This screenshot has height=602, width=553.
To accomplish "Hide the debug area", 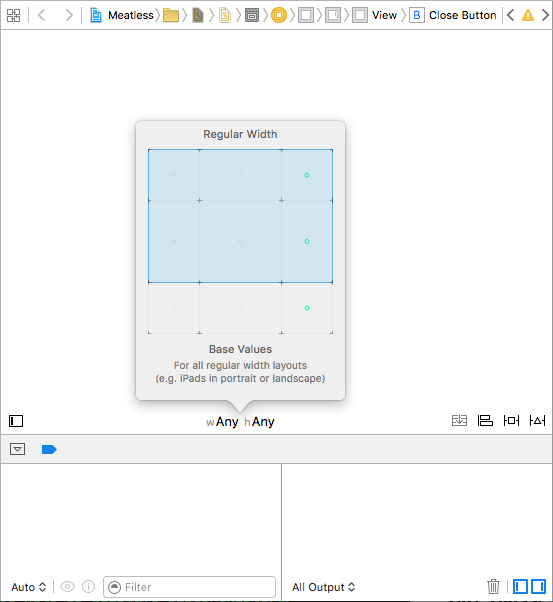I will tap(17, 449).
